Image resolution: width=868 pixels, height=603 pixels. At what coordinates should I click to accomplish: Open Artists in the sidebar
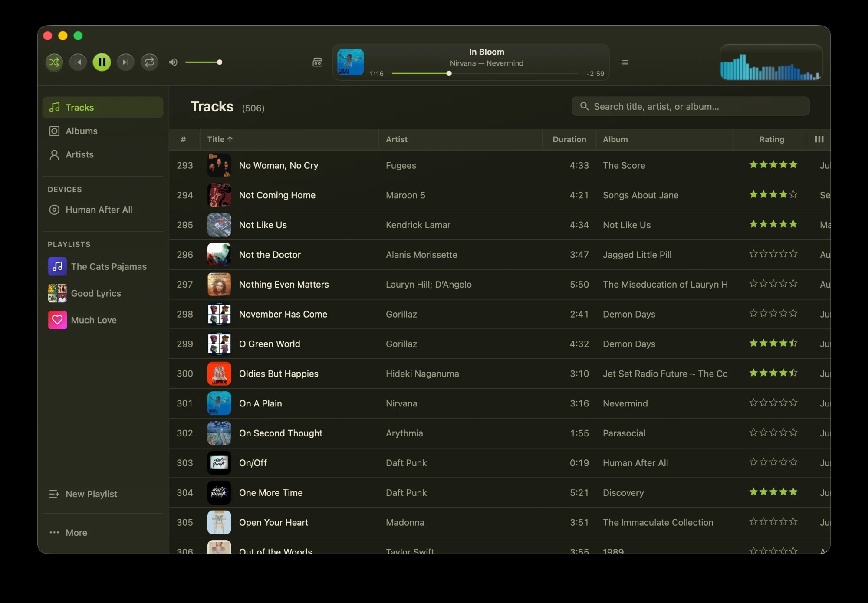coord(103,154)
